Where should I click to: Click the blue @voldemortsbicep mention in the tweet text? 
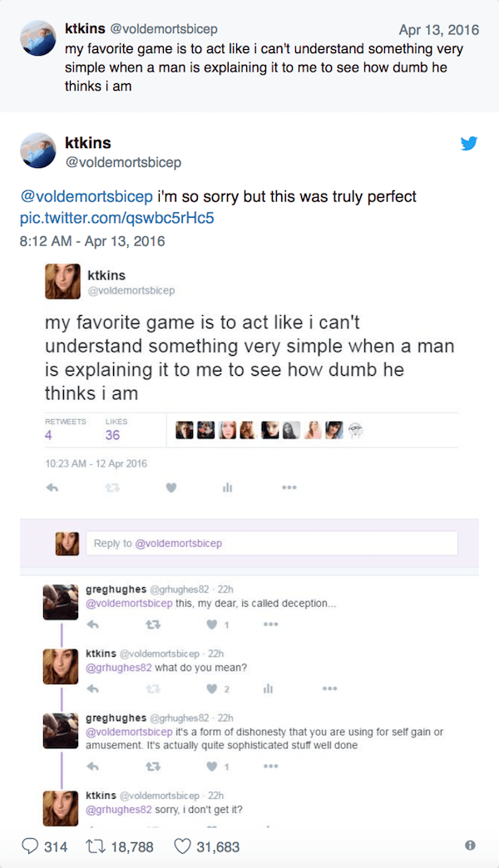pyautogui.click(x=86, y=197)
